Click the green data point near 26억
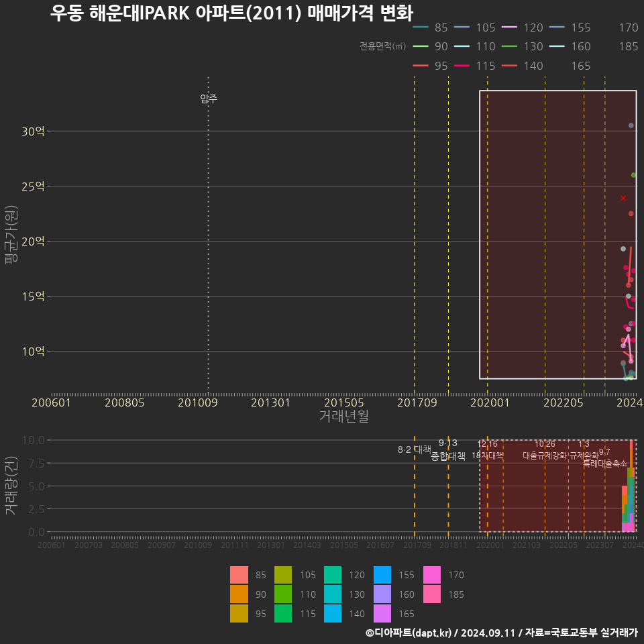644x644 pixels. tap(633, 175)
